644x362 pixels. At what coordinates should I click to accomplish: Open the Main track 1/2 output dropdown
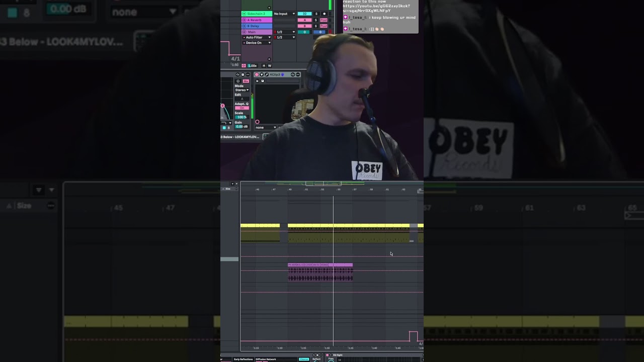point(285,32)
